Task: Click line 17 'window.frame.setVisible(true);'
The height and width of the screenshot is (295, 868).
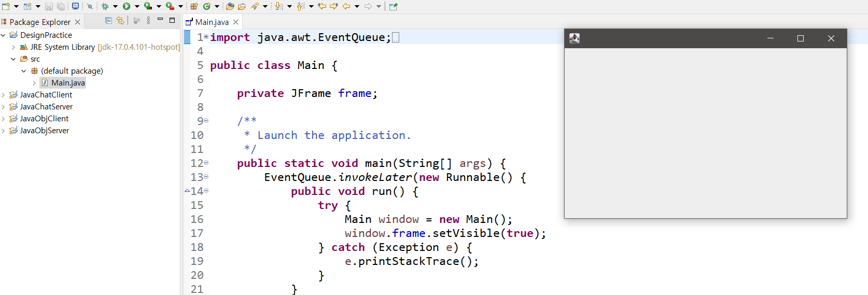Action: coord(445,233)
